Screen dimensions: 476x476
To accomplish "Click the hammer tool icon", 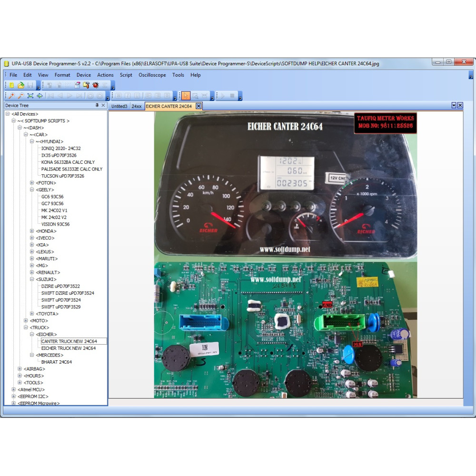I will (86, 85).
